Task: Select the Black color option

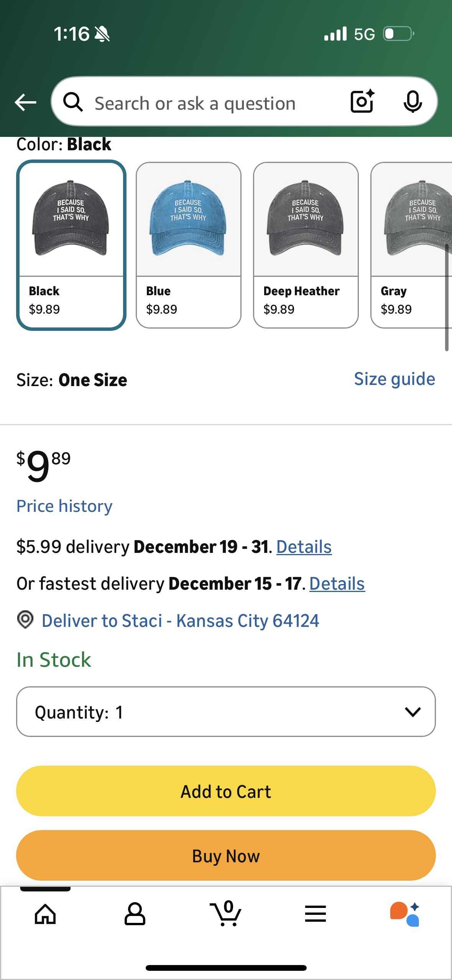Action: pyautogui.click(x=71, y=245)
